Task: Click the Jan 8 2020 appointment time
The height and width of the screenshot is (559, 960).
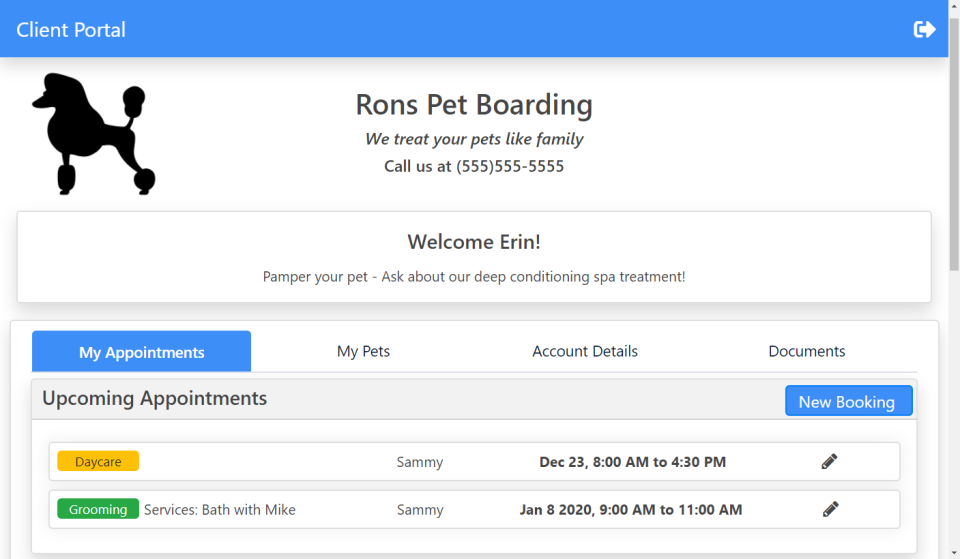Action: click(630, 510)
